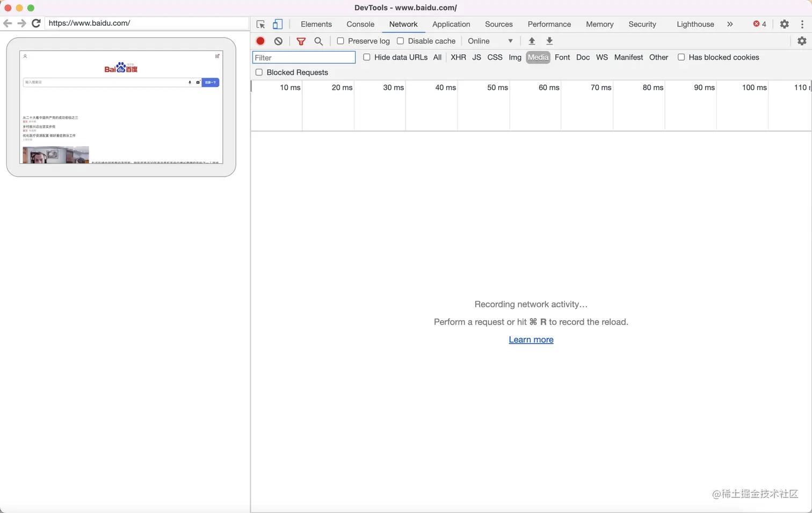Viewport: 812px width, 513px height.
Task: Click the Baidu page preview thumbnail
Action: pos(121,107)
